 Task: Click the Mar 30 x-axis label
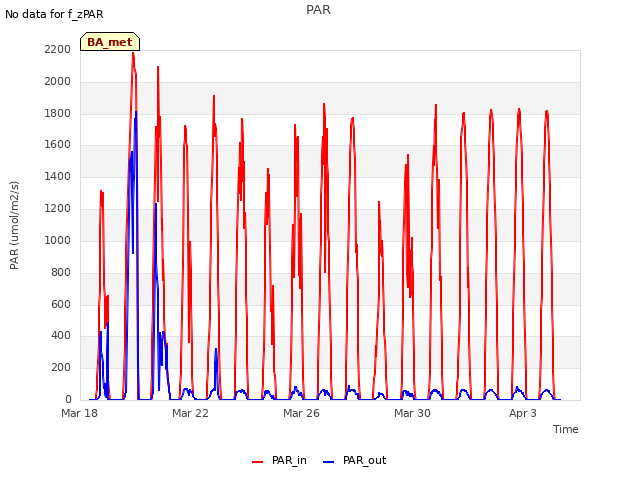pyautogui.click(x=412, y=413)
